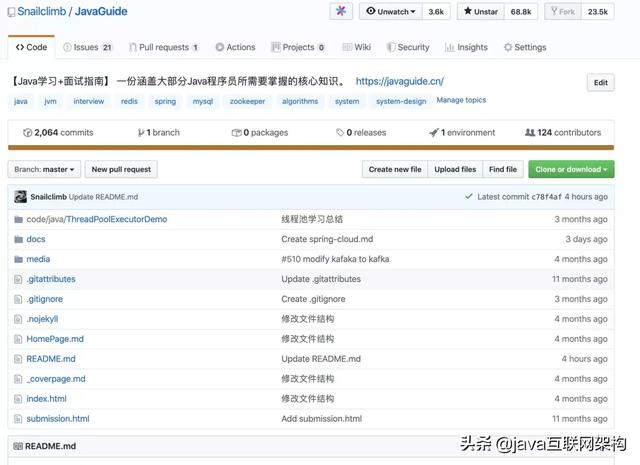Click the Fork button
The height and width of the screenshot is (465, 640).
coord(563,11)
